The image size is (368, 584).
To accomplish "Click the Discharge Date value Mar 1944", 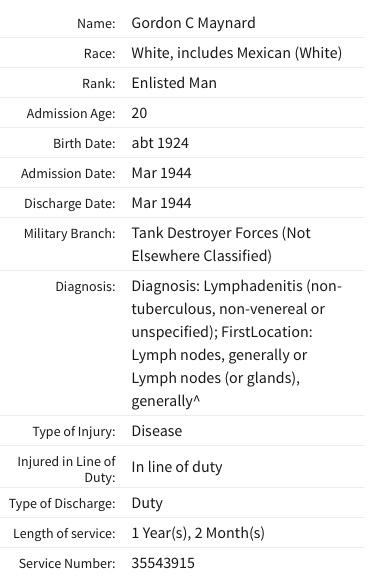I will 161,203.
